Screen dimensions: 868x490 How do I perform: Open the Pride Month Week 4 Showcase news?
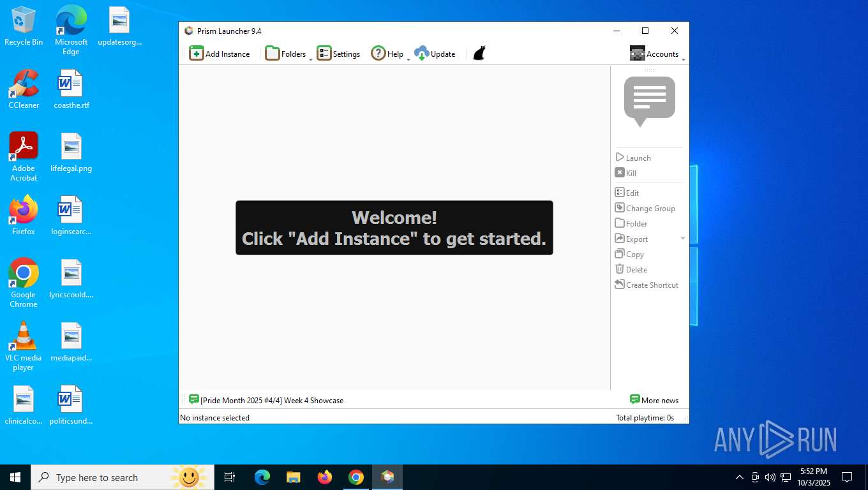[x=266, y=400]
